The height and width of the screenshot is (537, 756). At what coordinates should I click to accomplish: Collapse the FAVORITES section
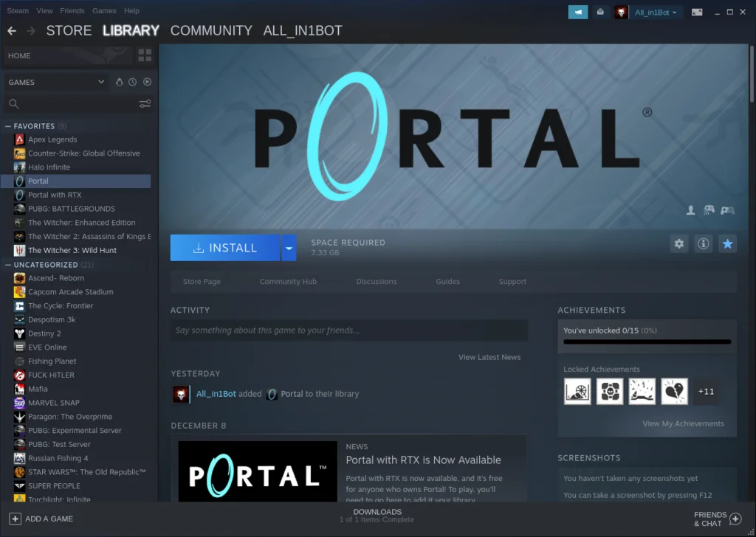coord(6,125)
